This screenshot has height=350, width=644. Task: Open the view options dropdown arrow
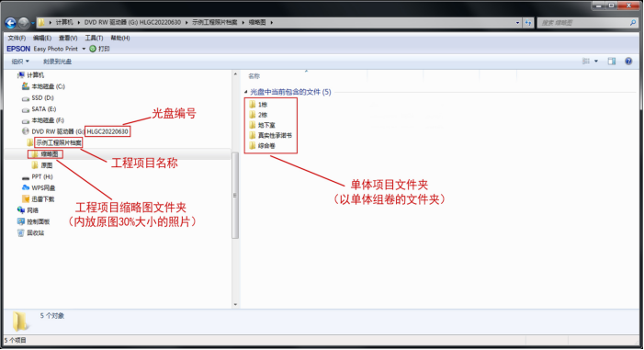(x=596, y=62)
